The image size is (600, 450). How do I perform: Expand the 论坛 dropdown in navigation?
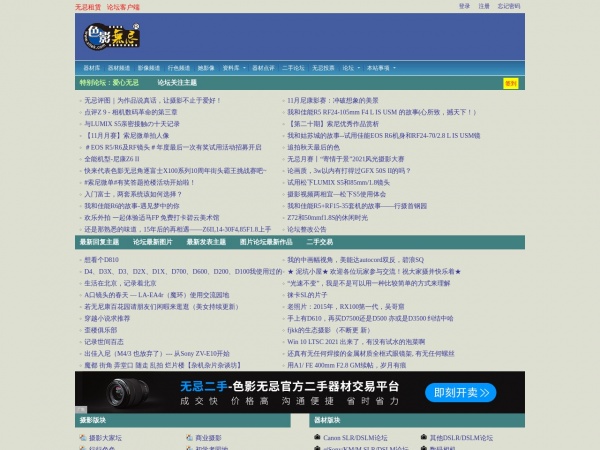tap(350, 68)
